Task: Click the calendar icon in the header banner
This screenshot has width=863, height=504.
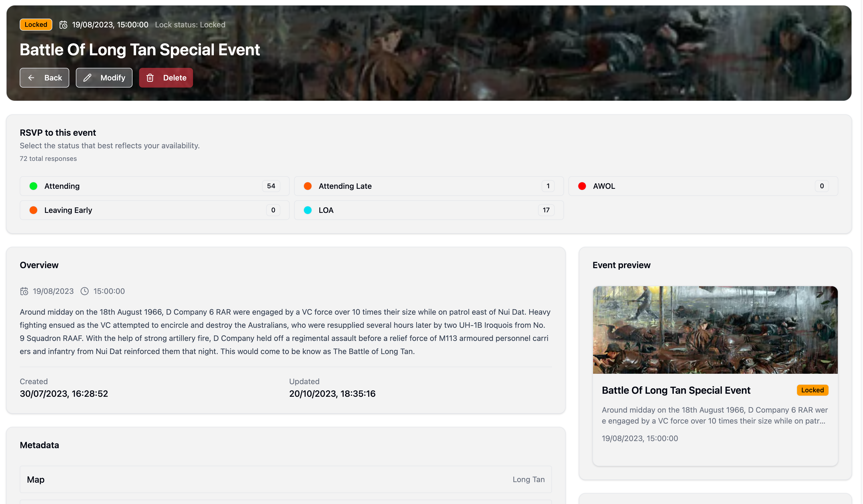Action: click(x=63, y=25)
